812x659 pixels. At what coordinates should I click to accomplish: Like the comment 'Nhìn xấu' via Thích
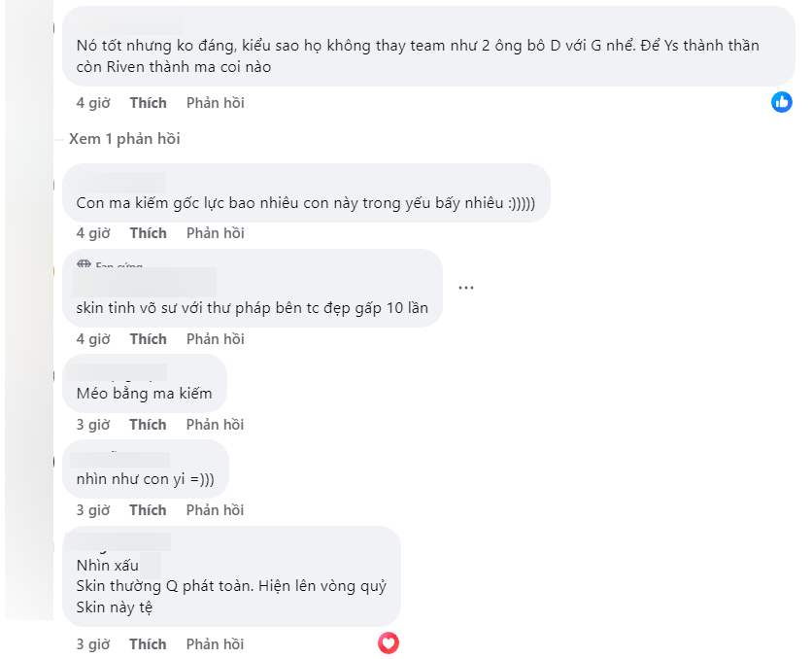[148, 643]
